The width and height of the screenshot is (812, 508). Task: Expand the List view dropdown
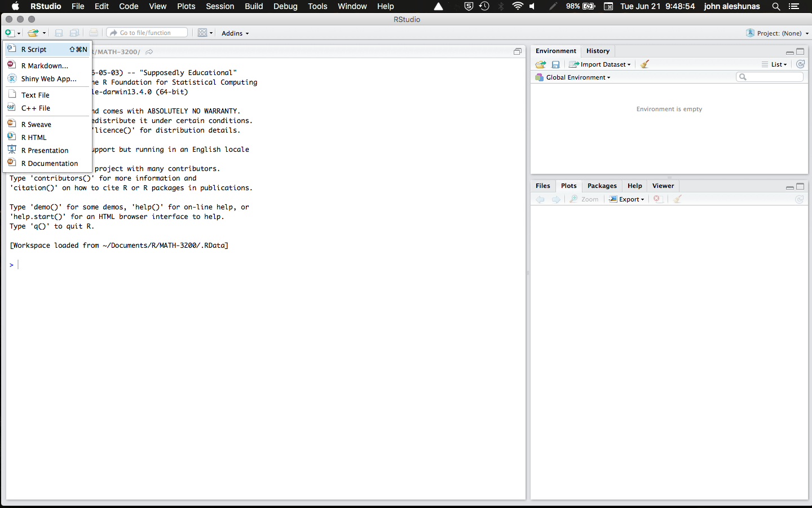click(x=774, y=64)
